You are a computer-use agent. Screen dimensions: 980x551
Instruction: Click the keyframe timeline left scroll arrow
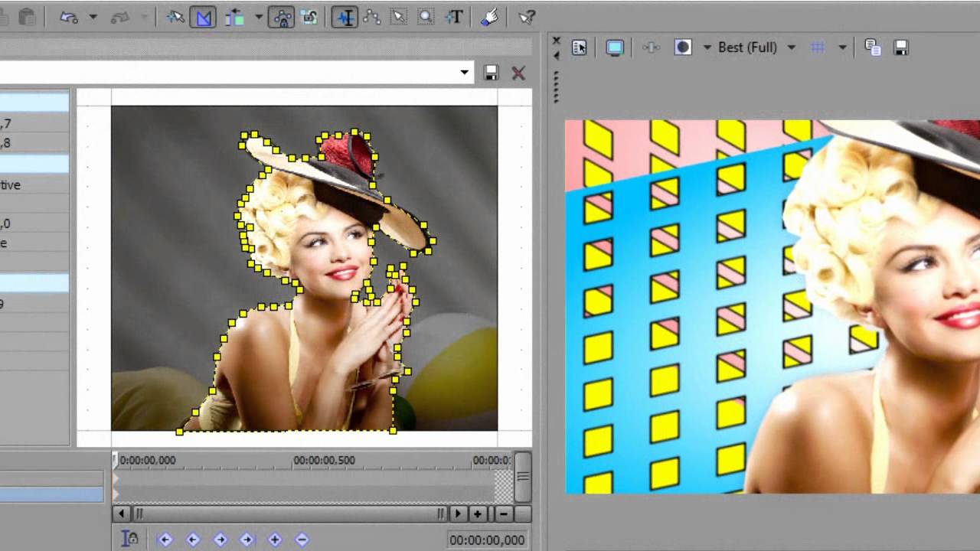pos(121,514)
